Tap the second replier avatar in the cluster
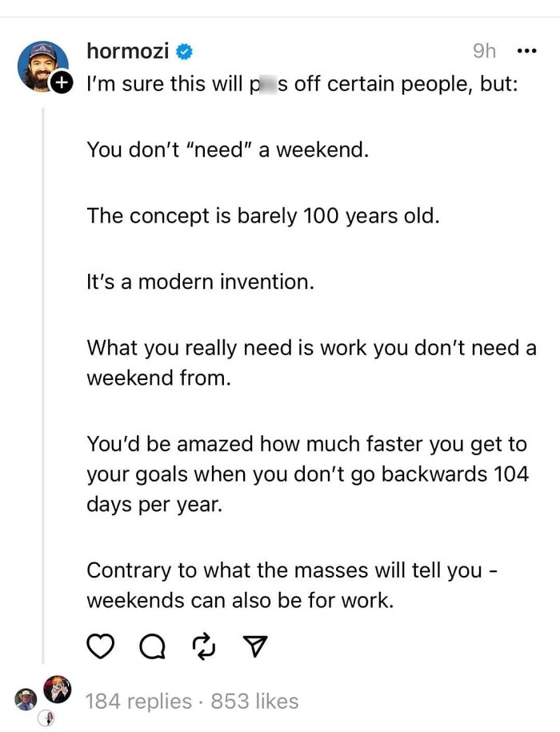The height and width of the screenshot is (732, 560). coord(24,698)
